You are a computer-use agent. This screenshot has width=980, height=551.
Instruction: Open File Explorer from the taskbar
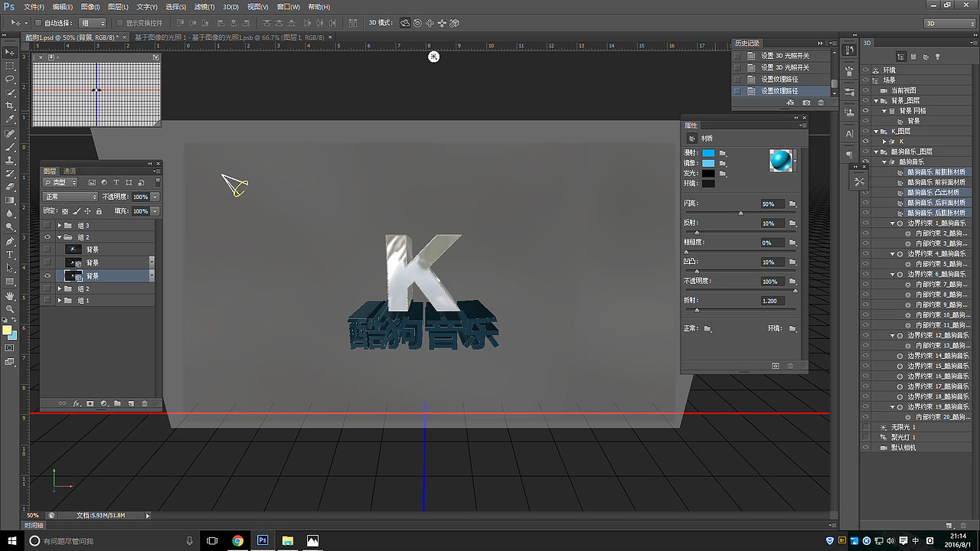[x=287, y=540]
